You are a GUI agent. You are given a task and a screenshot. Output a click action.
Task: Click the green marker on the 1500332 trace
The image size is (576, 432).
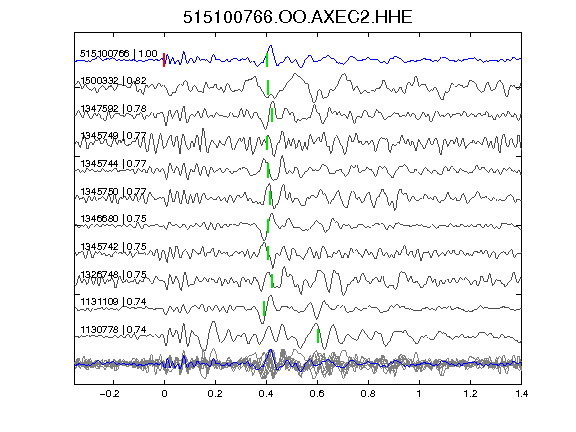[268, 87]
